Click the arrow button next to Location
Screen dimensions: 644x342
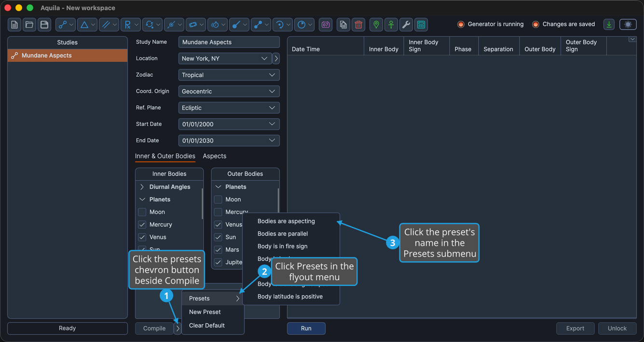click(x=276, y=58)
